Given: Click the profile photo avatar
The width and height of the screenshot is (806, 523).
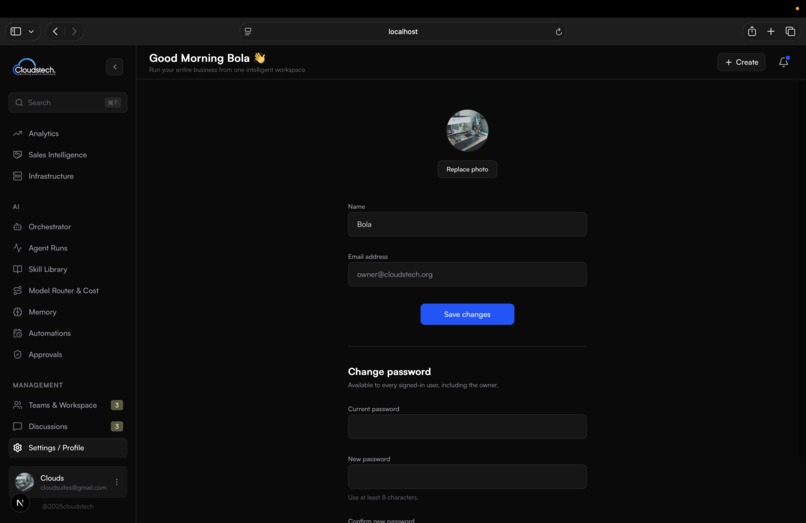Looking at the screenshot, I should point(467,130).
